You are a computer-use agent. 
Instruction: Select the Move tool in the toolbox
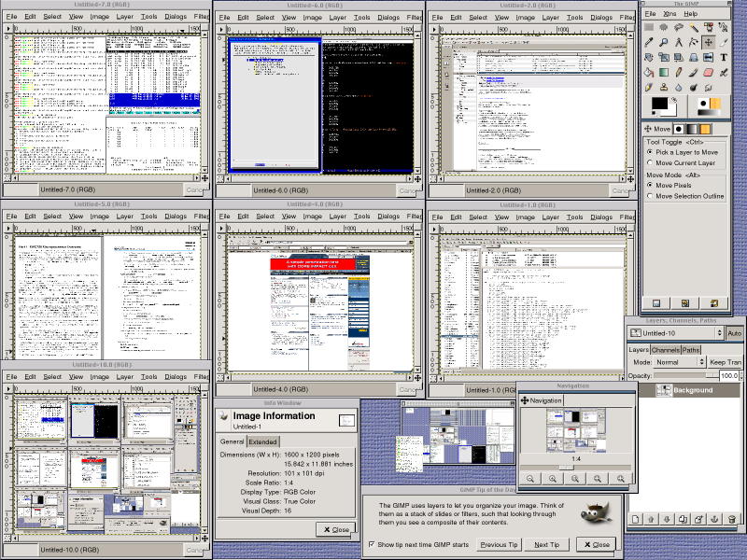pyautogui.click(x=709, y=41)
